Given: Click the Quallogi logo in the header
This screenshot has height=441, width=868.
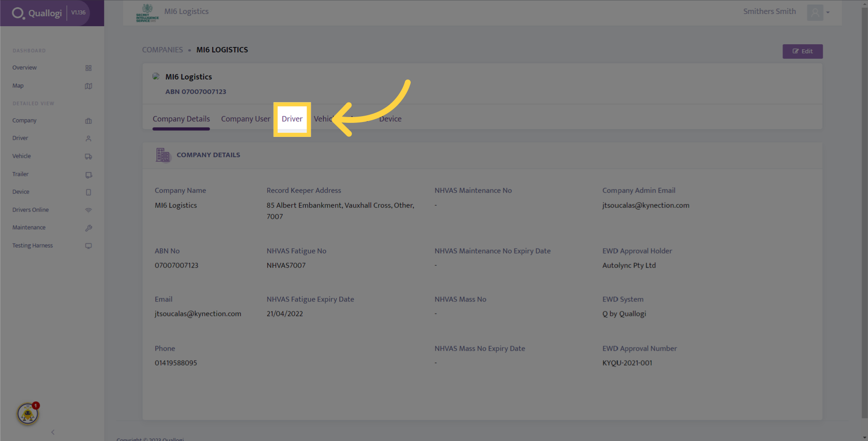Looking at the screenshot, I should (37, 13).
